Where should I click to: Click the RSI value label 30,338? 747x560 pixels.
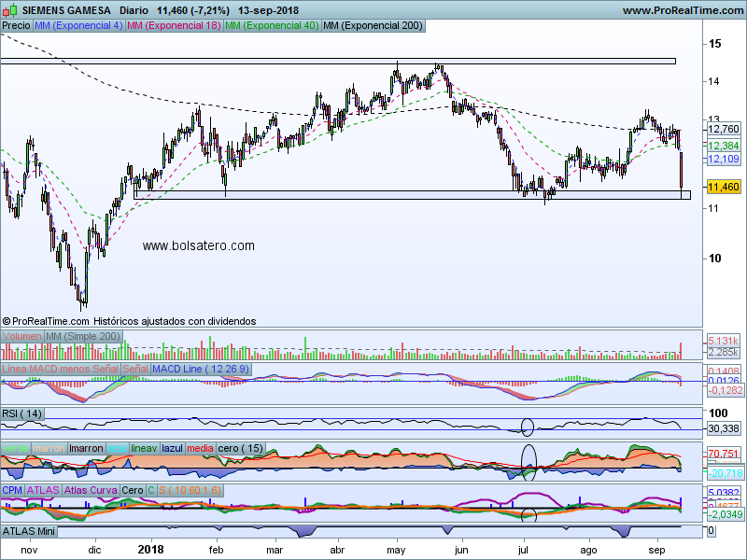724,428
